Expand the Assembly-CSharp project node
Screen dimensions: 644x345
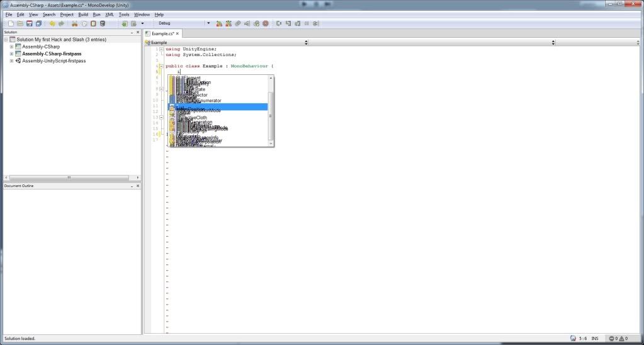point(11,47)
